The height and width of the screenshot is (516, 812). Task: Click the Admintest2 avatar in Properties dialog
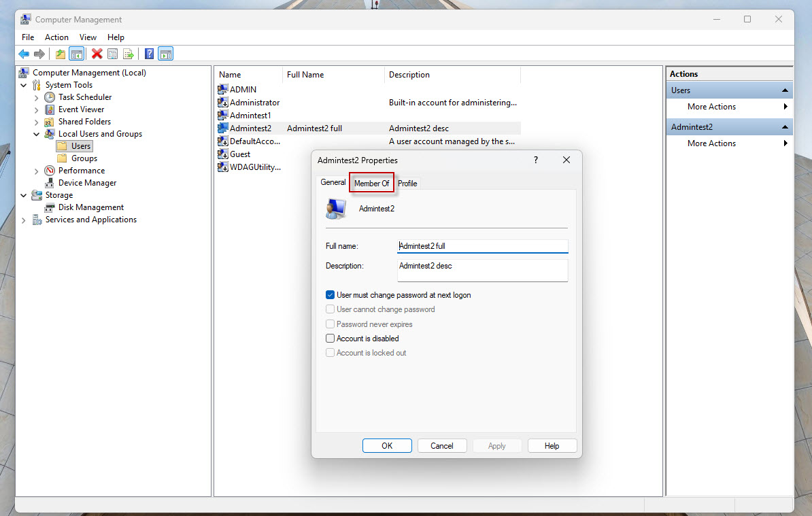pyautogui.click(x=336, y=209)
